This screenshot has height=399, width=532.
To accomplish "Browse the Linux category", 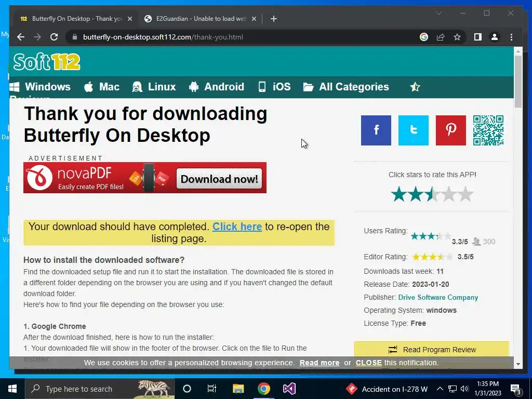I will [154, 87].
